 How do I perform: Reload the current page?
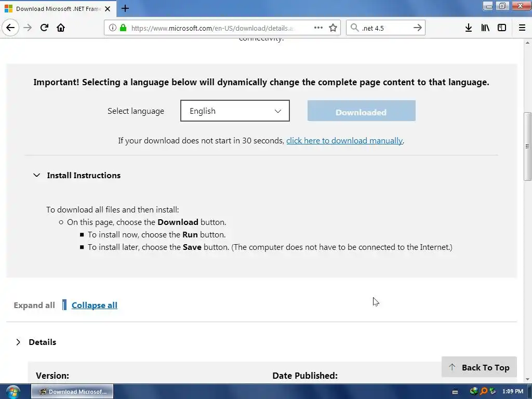(44, 28)
